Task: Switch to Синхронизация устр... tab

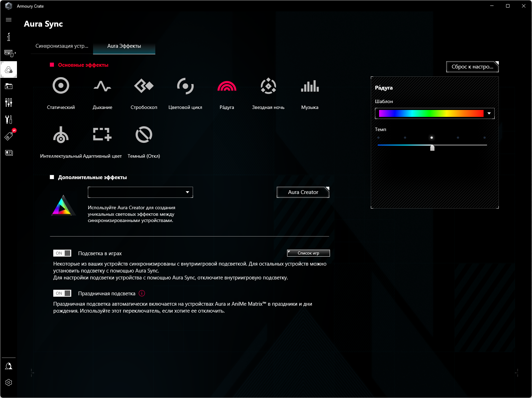Action: pos(62,46)
